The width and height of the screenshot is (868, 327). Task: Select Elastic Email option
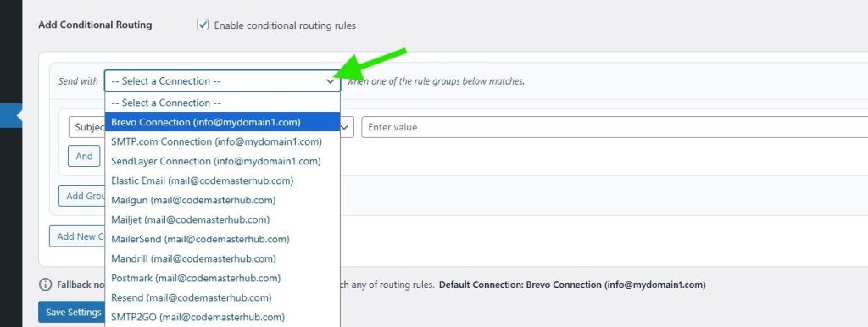[223, 180]
